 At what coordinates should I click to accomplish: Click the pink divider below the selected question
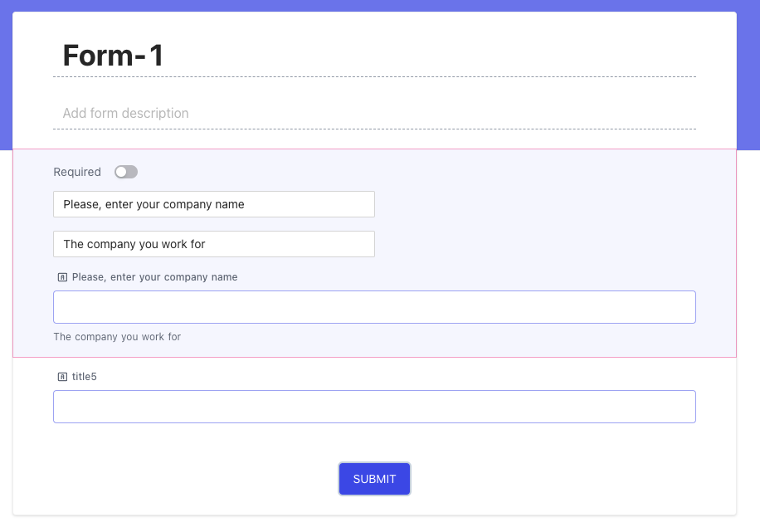[x=374, y=354]
